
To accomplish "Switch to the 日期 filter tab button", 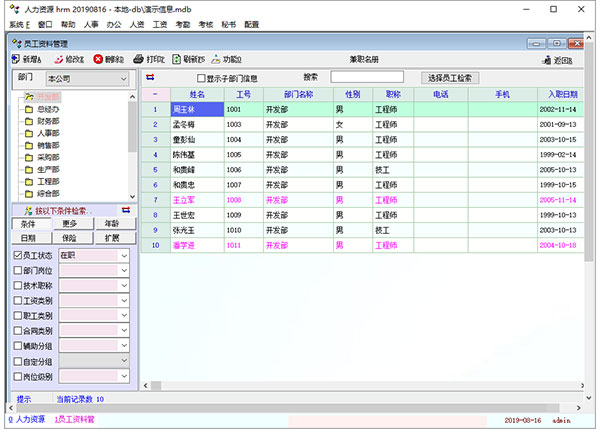I will (31, 238).
